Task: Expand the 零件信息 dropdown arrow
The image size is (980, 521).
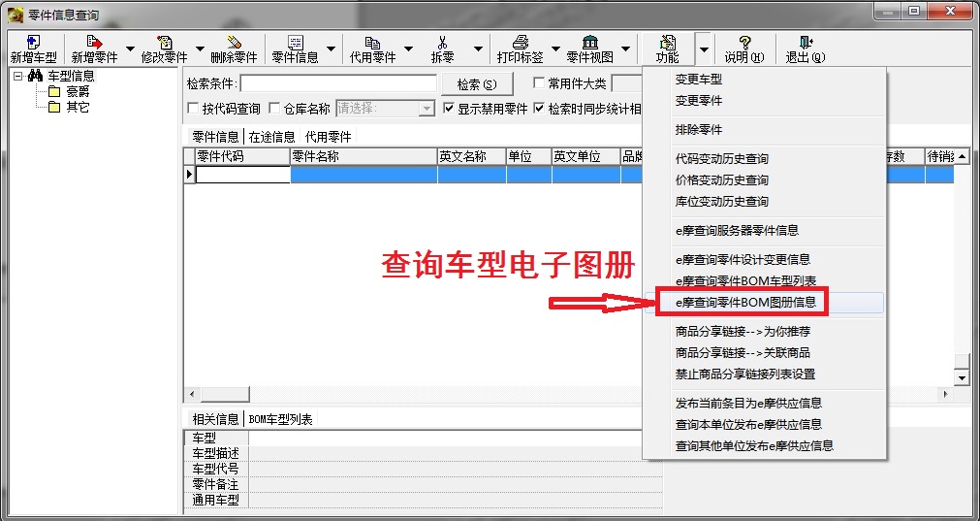Action: pos(332,49)
